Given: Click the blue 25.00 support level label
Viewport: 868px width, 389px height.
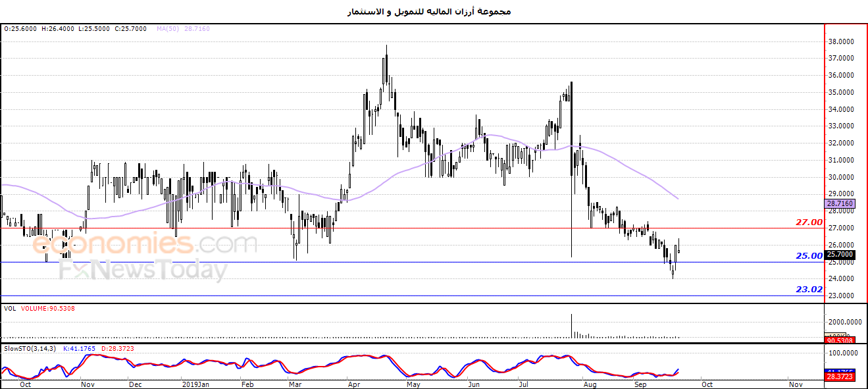Looking at the screenshot, I should (x=809, y=255).
